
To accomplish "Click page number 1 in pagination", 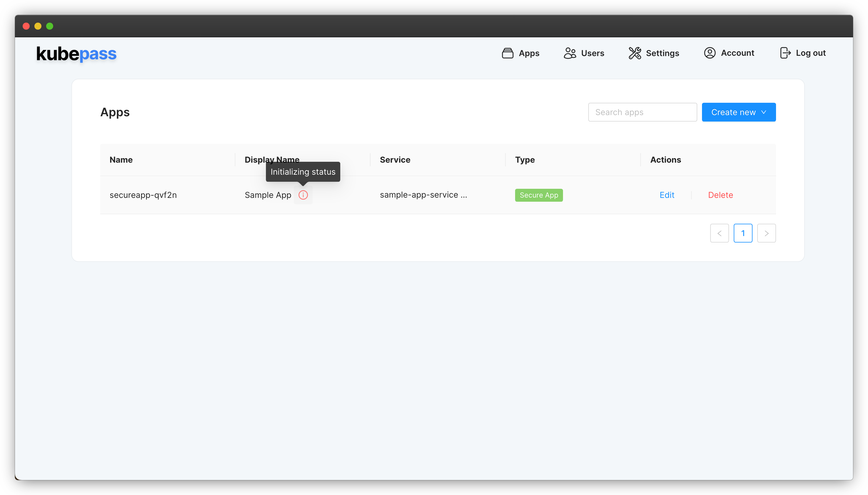I will pyautogui.click(x=743, y=233).
